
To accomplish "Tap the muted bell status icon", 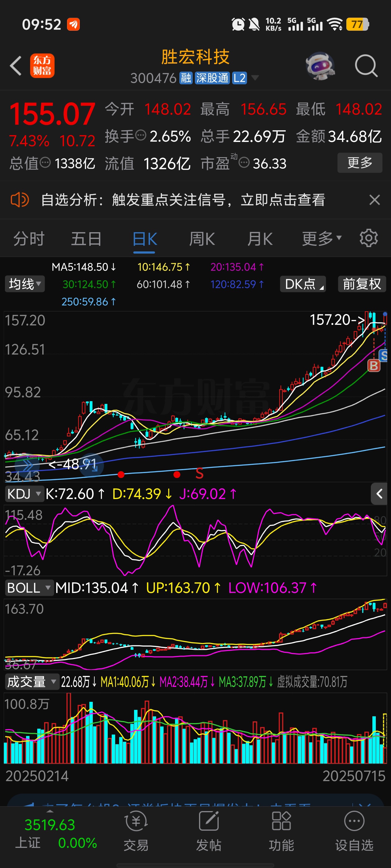I will 254,24.
